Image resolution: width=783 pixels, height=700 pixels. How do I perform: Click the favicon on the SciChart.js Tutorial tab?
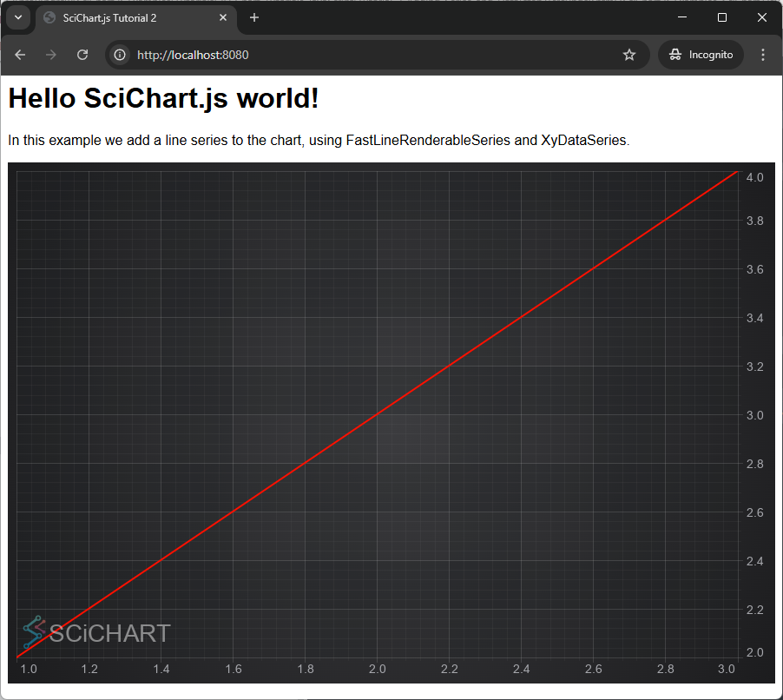tap(49, 17)
